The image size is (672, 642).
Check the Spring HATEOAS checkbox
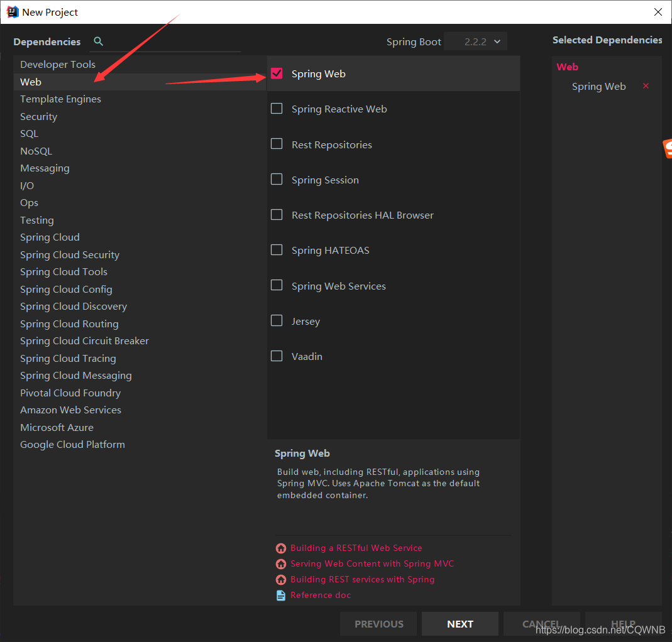pos(277,249)
